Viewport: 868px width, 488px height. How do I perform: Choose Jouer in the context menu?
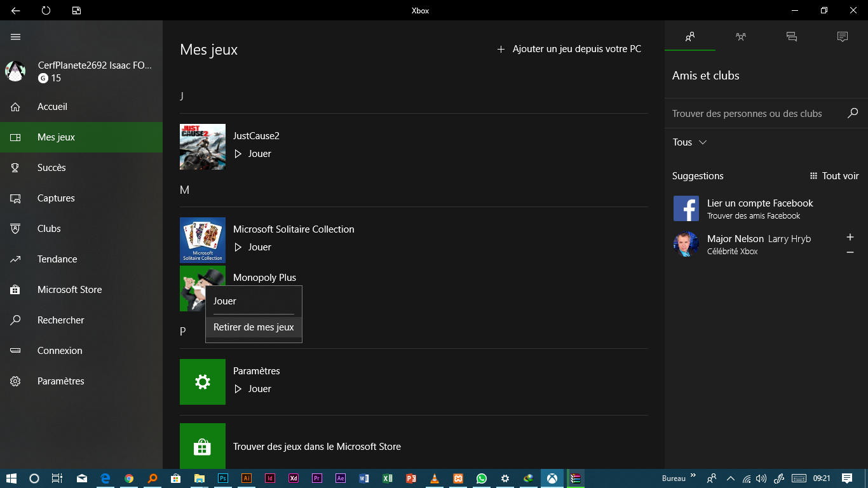254,301
